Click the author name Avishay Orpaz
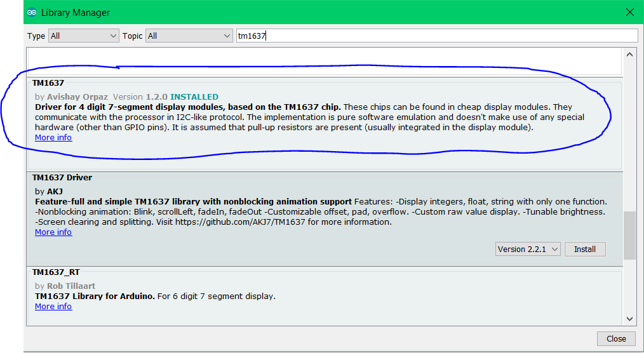The width and height of the screenshot is (644, 353). tap(77, 97)
